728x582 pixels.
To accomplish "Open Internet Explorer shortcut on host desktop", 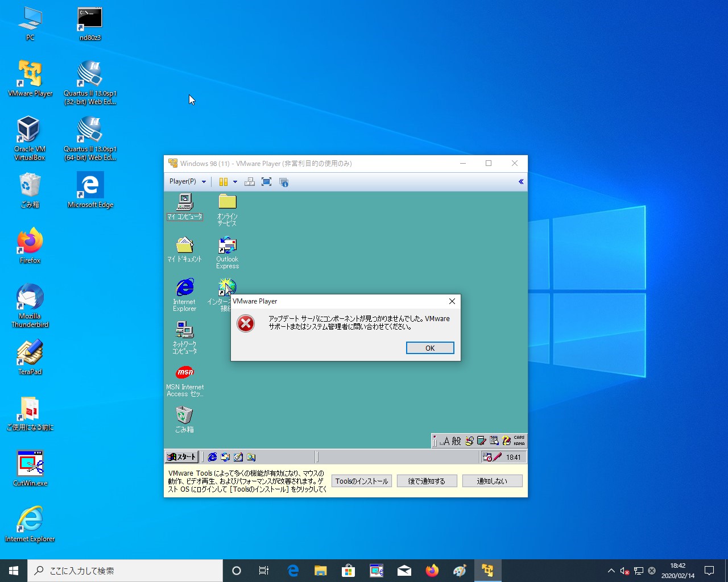I will click(x=30, y=524).
